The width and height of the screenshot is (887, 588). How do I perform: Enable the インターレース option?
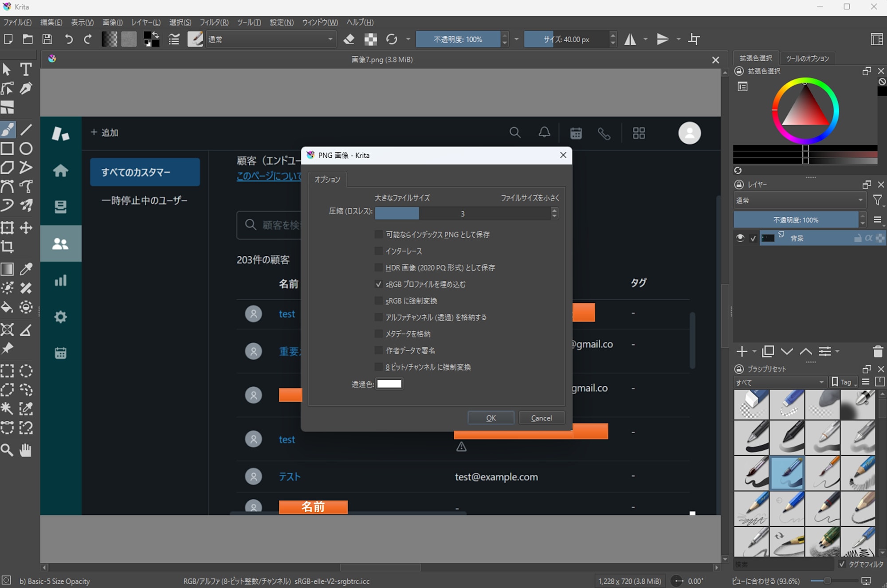point(378,251)
